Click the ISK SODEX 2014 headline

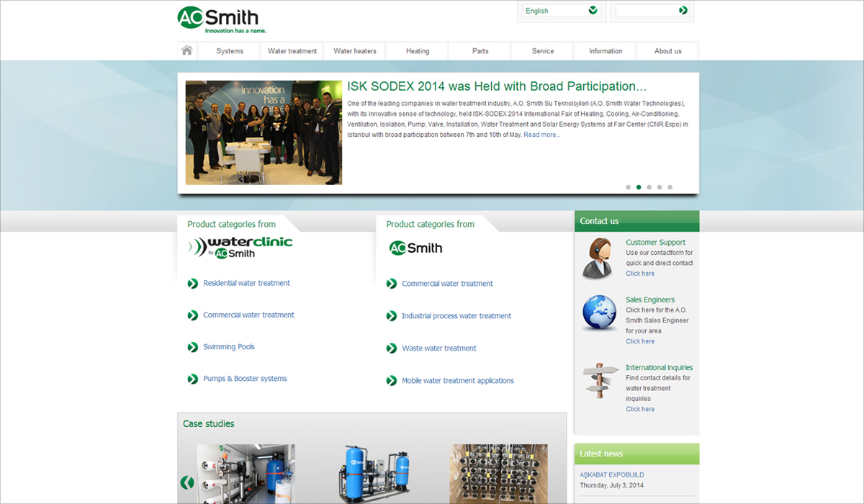[x=497, y=86]
